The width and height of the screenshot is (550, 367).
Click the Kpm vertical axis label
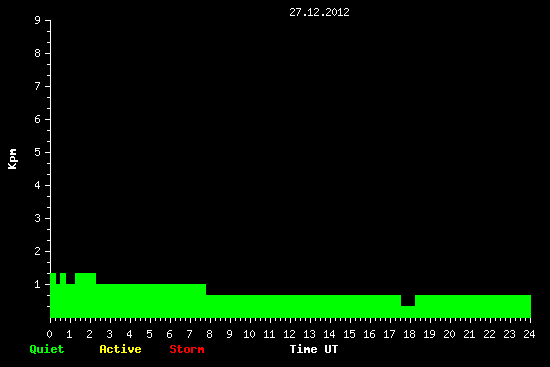[x=13, y=159]
